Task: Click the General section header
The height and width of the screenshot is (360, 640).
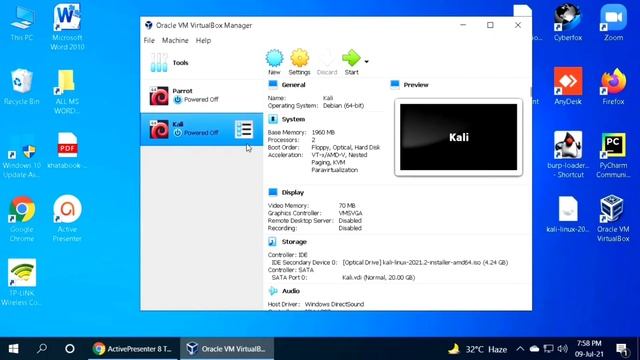Action: [293, 85]
